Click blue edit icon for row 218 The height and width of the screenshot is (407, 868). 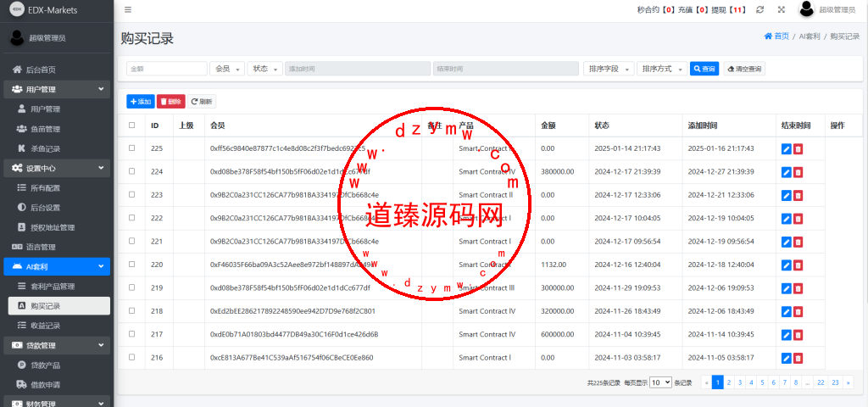(x=786, y=312)
